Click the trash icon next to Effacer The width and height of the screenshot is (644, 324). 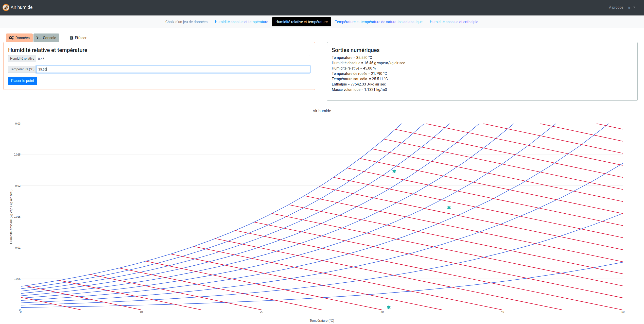72,38
